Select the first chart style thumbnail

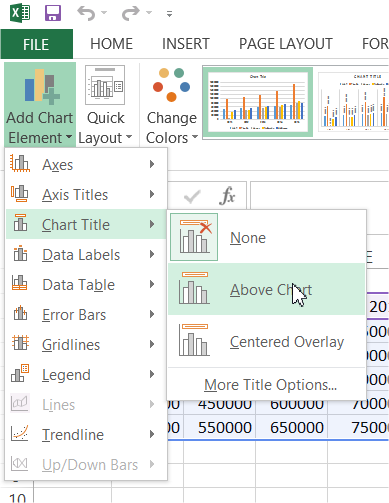tap(258, 102)
